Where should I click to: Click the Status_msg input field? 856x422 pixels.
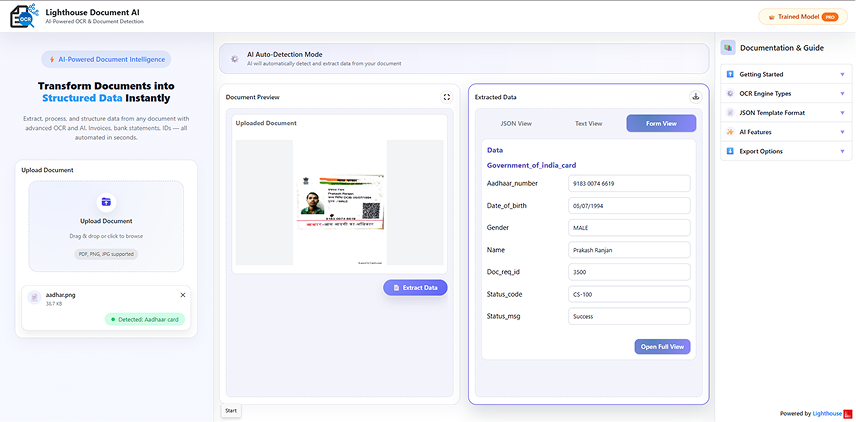coord(629,316)
